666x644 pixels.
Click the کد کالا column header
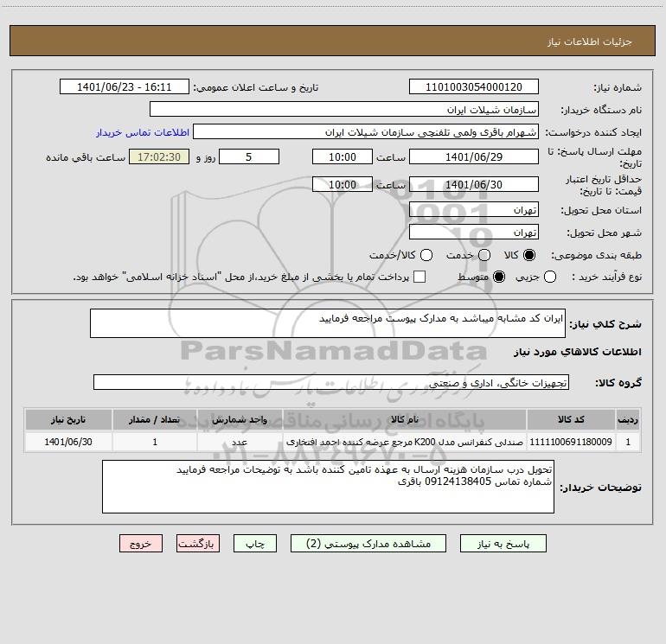pos(571,419)
